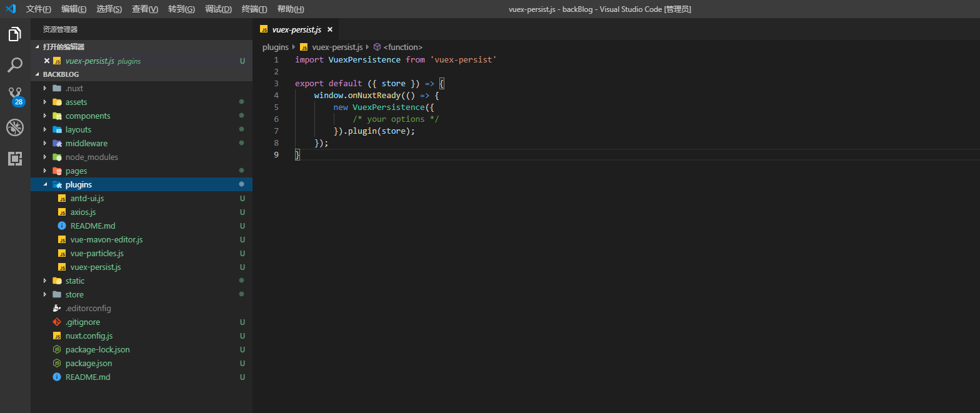Click JS file icon of vue-particles.js
The height and width of the screenshot is (413, 980).
62,253
